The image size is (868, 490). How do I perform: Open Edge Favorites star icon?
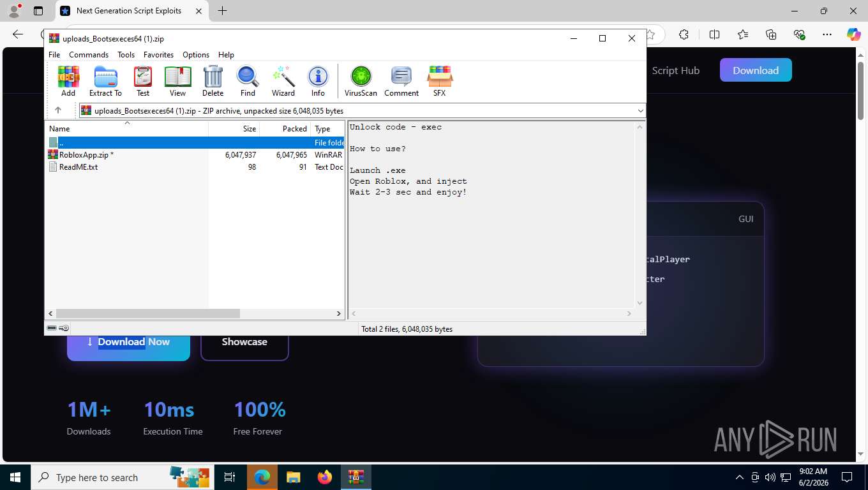[743, 34]
